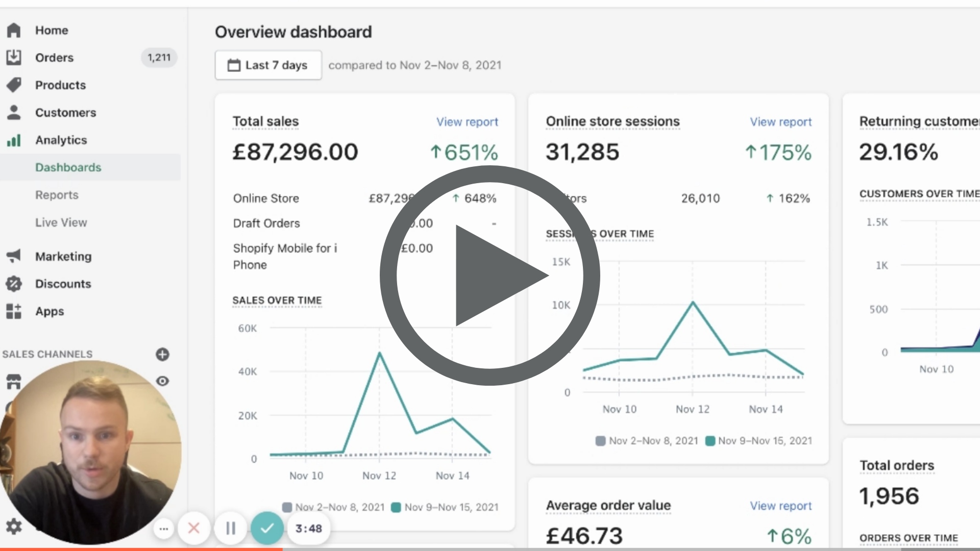Cancel the recording with red X button
Screen dimensions: 980x551
pos(194,528)
